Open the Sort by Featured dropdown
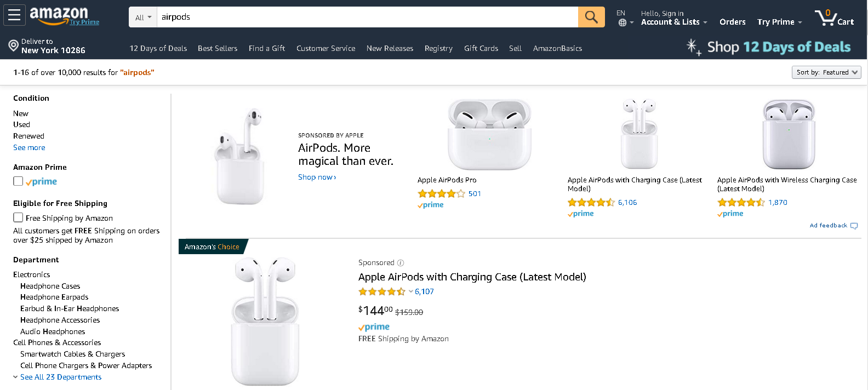This screenshot has height=390, width=868. (826, 72)
